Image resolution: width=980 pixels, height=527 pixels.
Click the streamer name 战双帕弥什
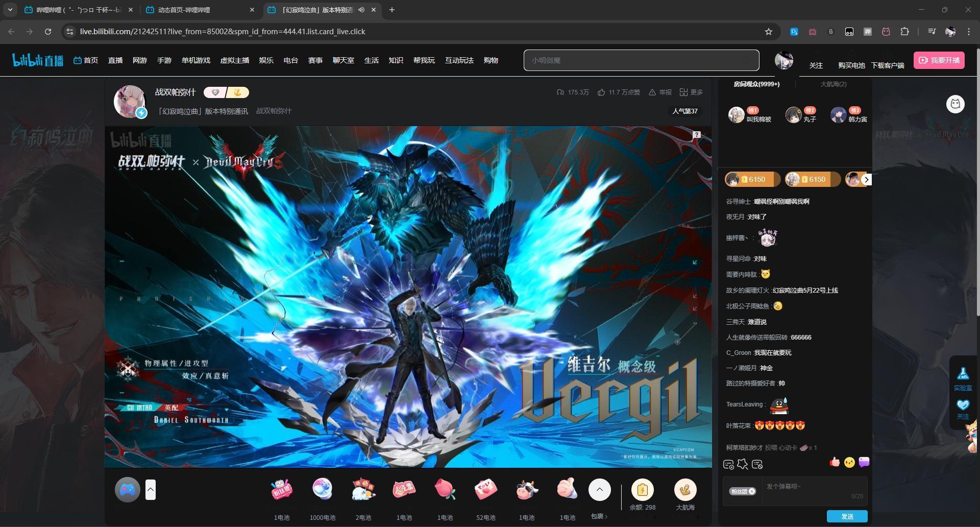[176, 92]
